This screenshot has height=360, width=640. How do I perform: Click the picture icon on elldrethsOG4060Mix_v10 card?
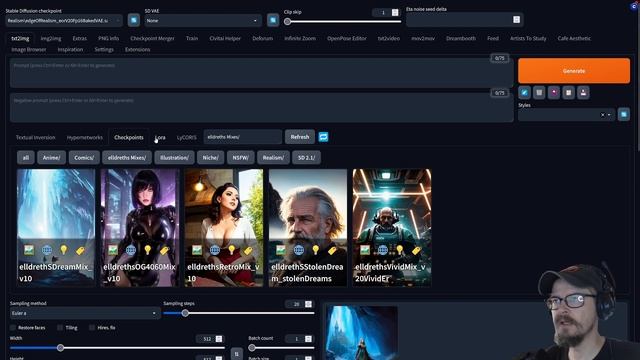(x=113, y=250)
